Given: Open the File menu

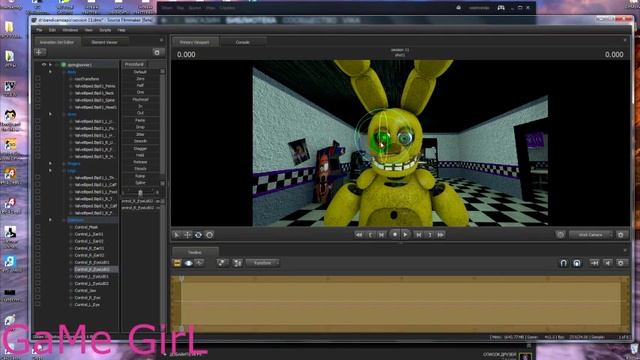Looking at the screenshot, I should coord(39,30).
